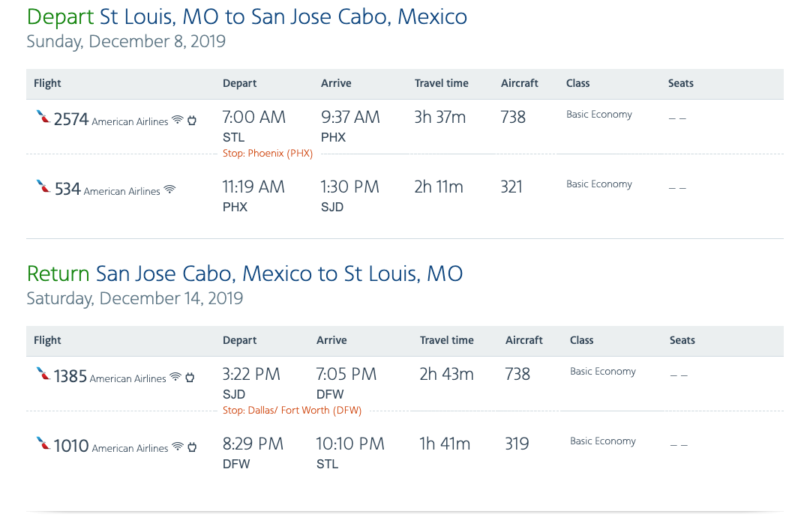Click aircraft type 319 for flight 1010
810x532 pixels.
(x=517, y=444)
